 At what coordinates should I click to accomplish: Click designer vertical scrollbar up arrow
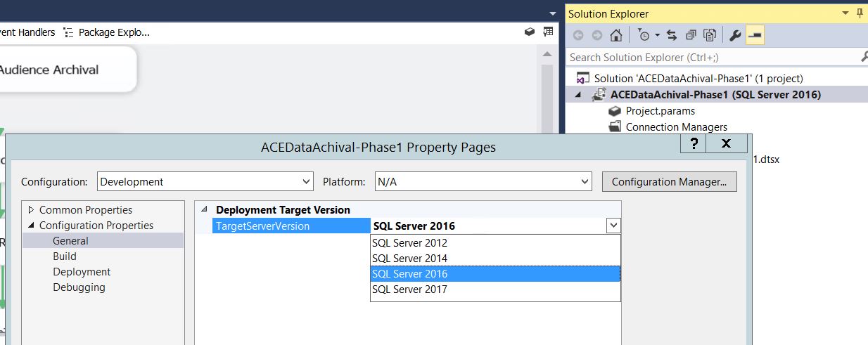tap(548, 53)
